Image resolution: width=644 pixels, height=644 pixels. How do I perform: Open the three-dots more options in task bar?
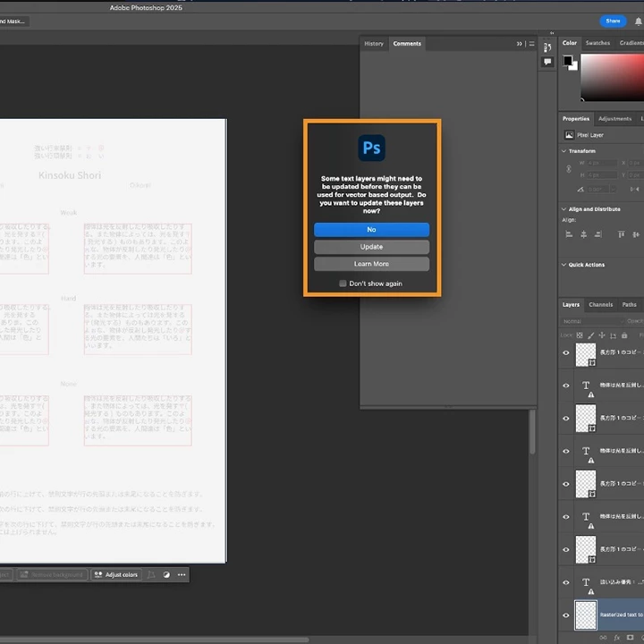tap(182, 574)
